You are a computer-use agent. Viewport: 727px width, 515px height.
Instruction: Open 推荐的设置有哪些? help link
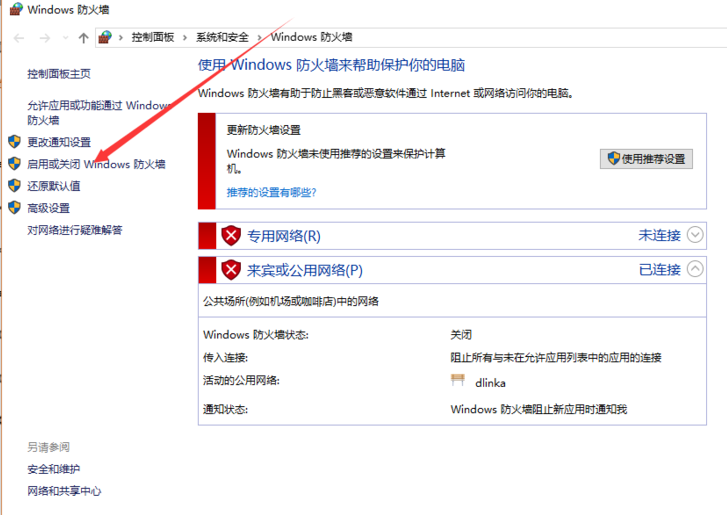[271, 192]
